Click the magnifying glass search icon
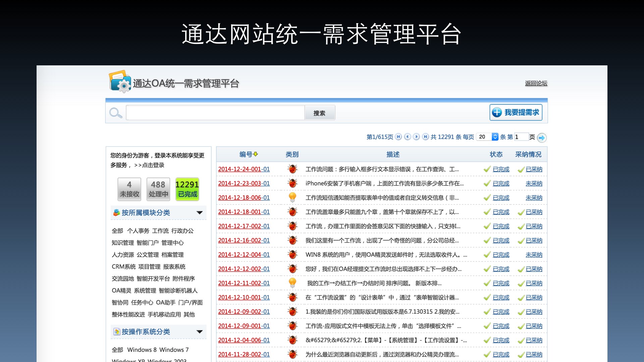 point(116,113)
